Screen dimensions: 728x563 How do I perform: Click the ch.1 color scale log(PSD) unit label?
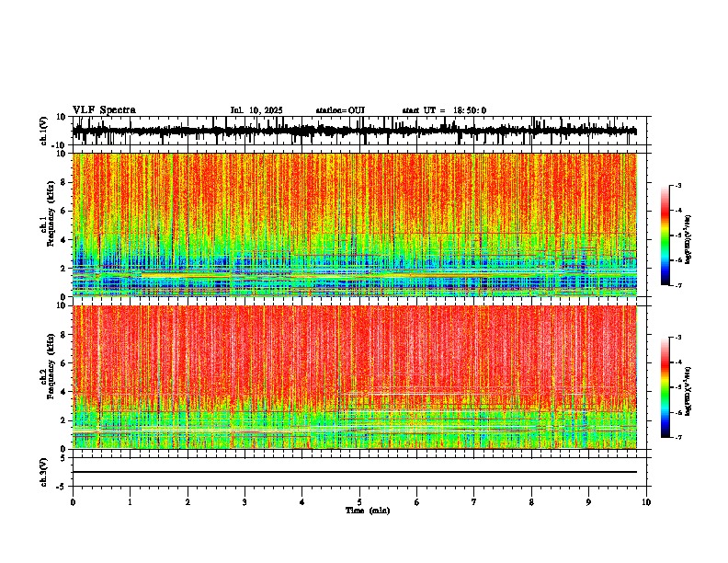(688, 239)
